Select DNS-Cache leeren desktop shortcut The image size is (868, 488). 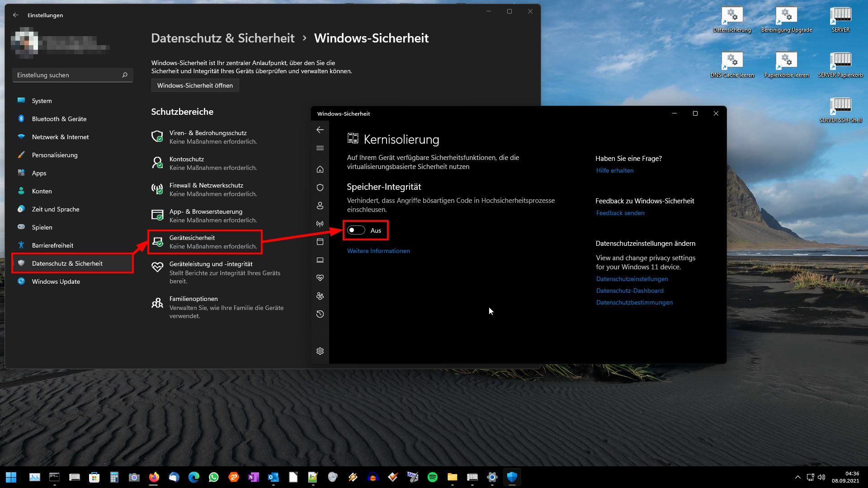point(732,65)
